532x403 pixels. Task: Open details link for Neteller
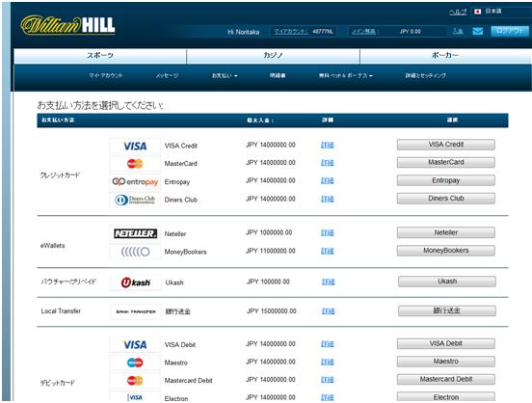328,233
